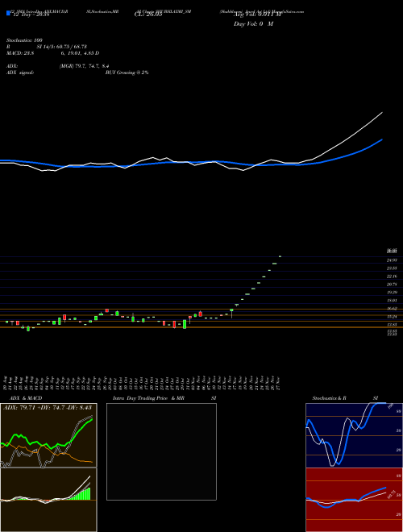Image resolution: width=403 pixels, height=532 pixels.
Task: Click the 'SI 14/3: 60.75 / 68.73' value
Action: [x=62, y=47]
